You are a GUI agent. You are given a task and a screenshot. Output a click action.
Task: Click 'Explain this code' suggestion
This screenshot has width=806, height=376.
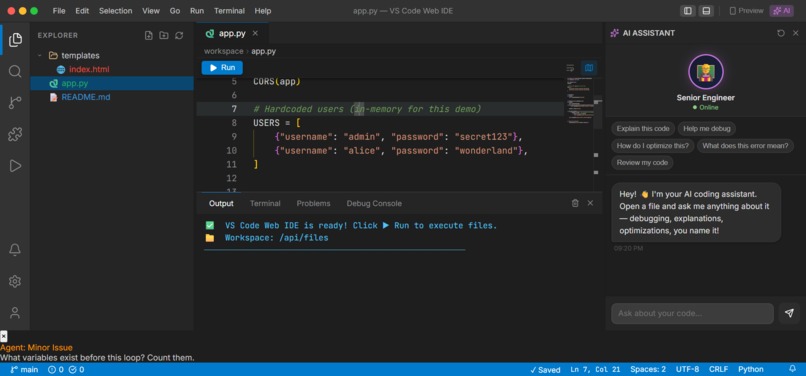(x=643, y=129)
